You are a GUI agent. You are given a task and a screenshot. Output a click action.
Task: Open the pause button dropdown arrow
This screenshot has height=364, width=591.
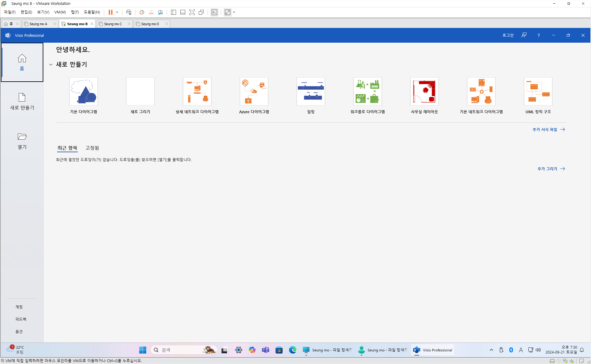click(x=117, y=12)
